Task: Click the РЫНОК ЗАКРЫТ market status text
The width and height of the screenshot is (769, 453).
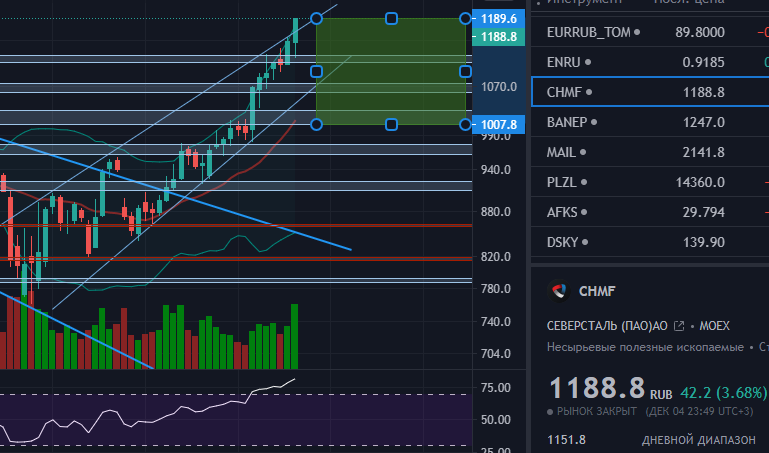Action: coord(596,412)
